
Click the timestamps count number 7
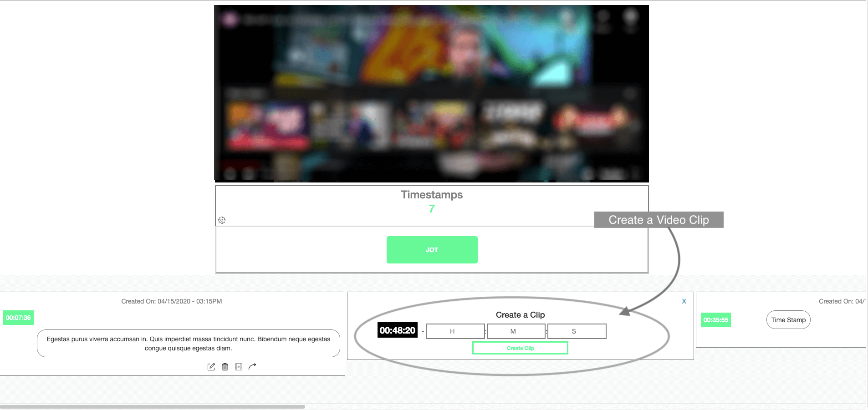[x=432, y=209]
